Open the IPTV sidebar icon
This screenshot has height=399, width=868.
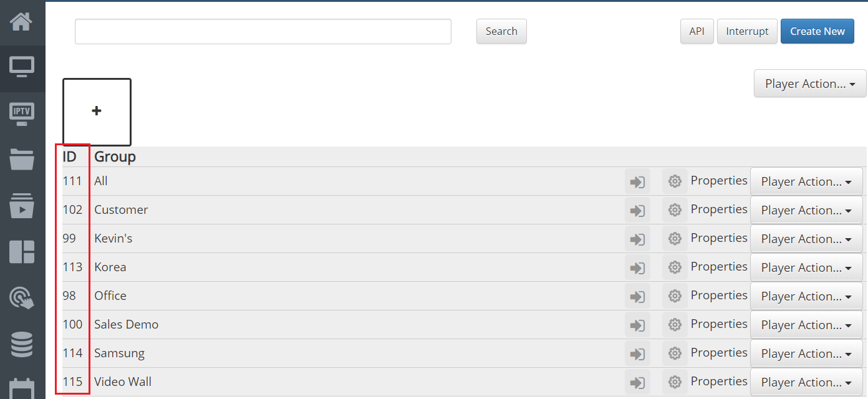pyautogui.click(x=22, y=113)
